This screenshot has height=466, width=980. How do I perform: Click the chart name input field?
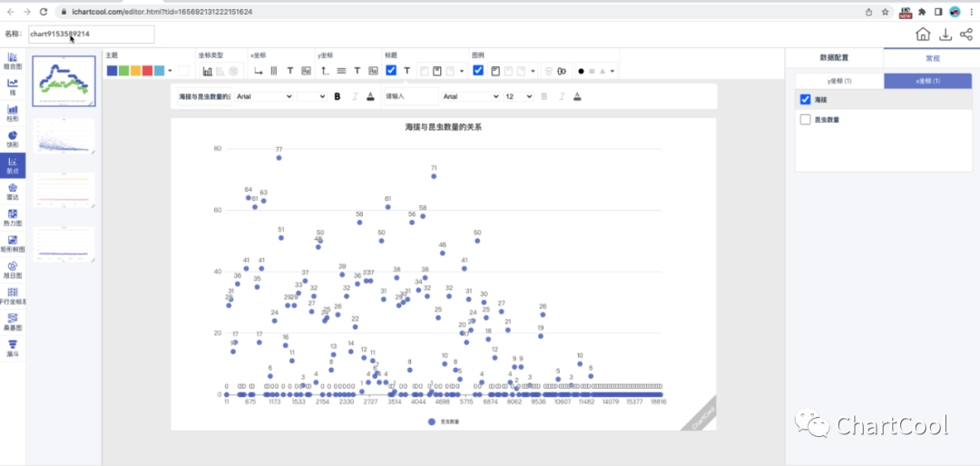click(91, 35)
